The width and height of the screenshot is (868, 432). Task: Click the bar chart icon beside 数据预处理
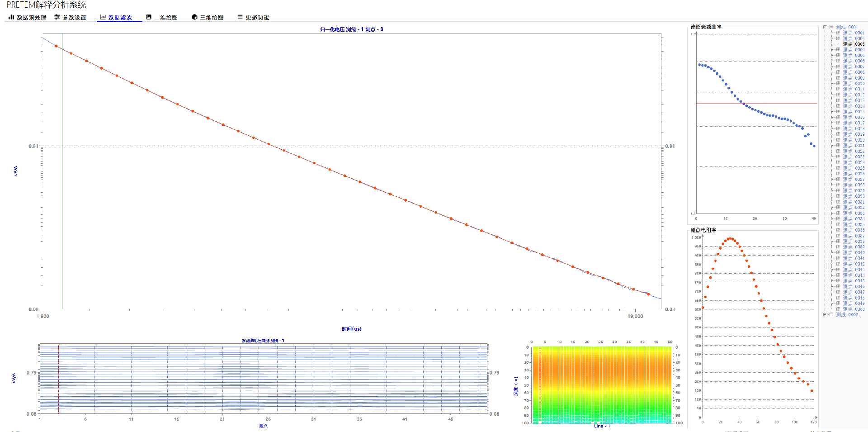(11, 17)
